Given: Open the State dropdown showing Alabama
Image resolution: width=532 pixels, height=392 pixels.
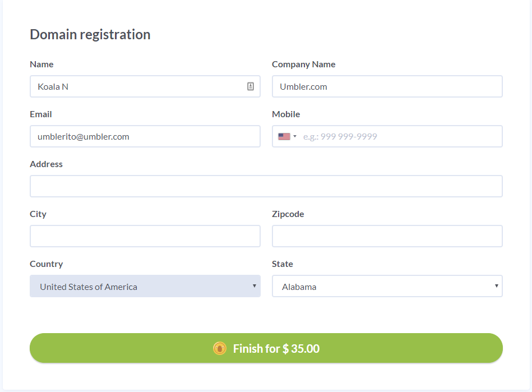Looking at the screenshot, I should 387,286.
